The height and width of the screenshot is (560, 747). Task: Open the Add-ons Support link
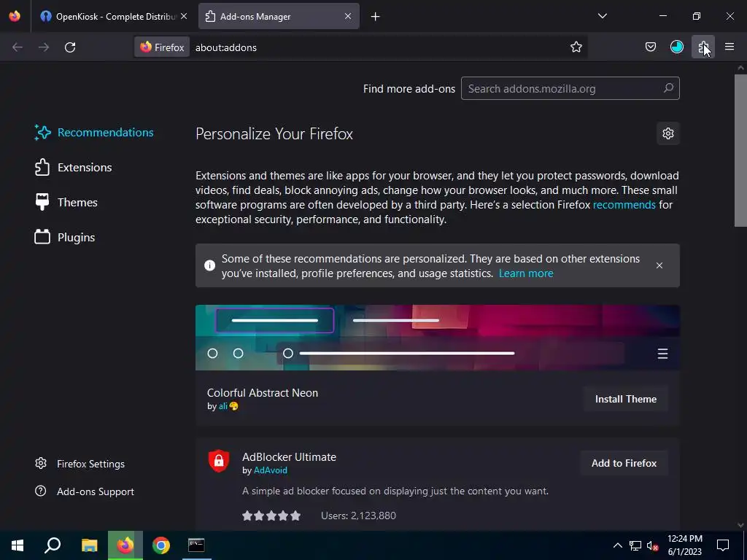pos(85,491)
